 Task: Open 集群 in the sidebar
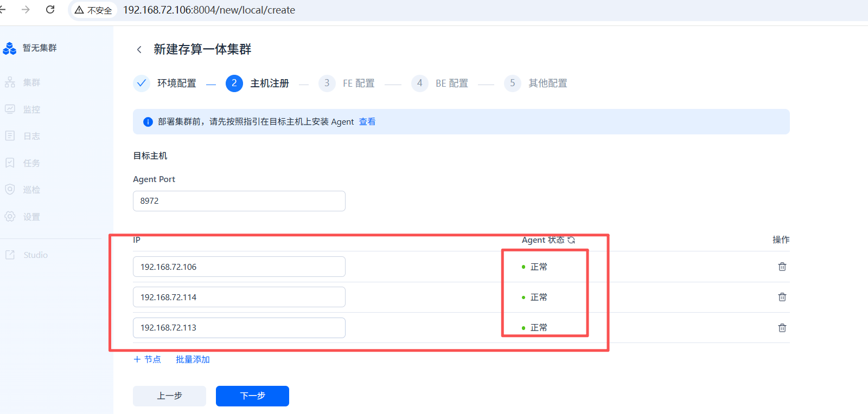[x=31, y=82]
